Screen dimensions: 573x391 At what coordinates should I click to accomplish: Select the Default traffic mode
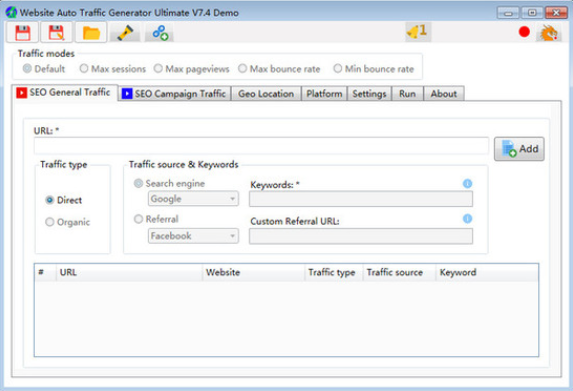point(44,69)
